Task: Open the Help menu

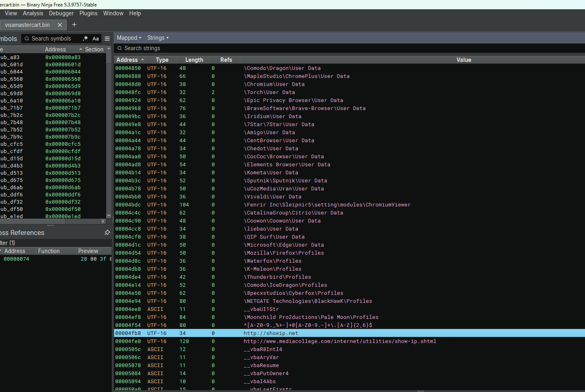Action: (135, 13)
